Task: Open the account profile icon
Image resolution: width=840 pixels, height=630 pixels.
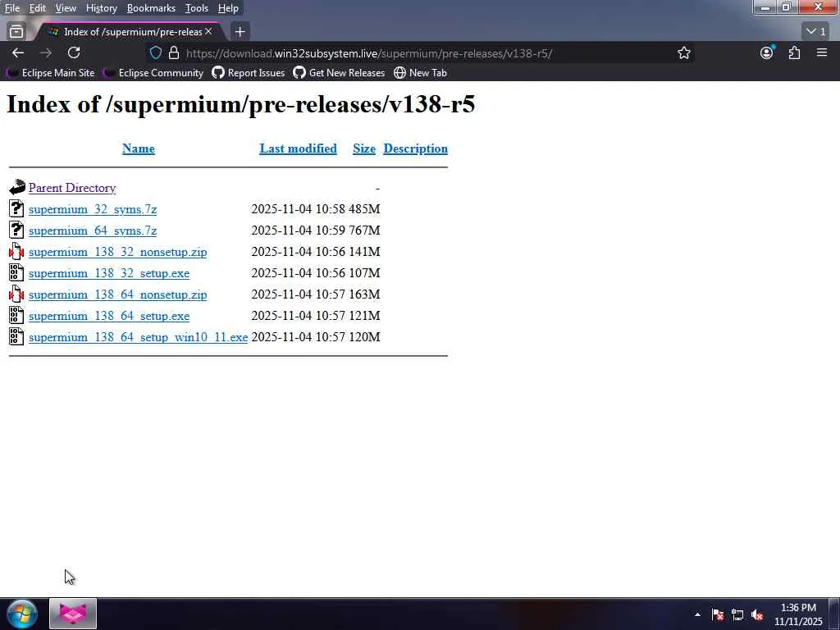Action: click(x=767, y=53)
